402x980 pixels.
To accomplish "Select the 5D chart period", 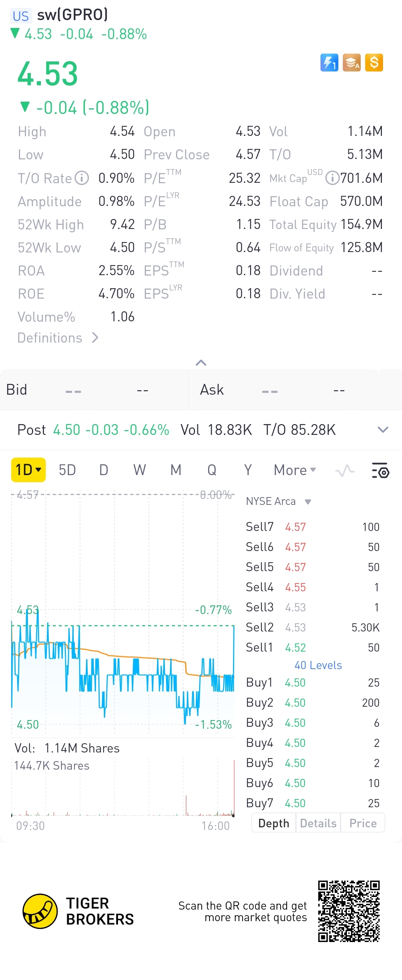I will click(67, 470).
